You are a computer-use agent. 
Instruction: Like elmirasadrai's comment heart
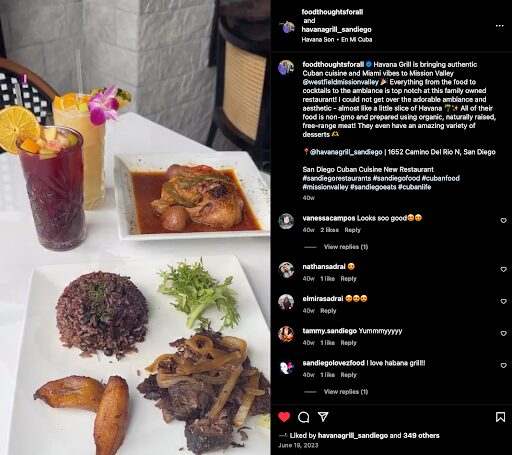pos(503,301)
